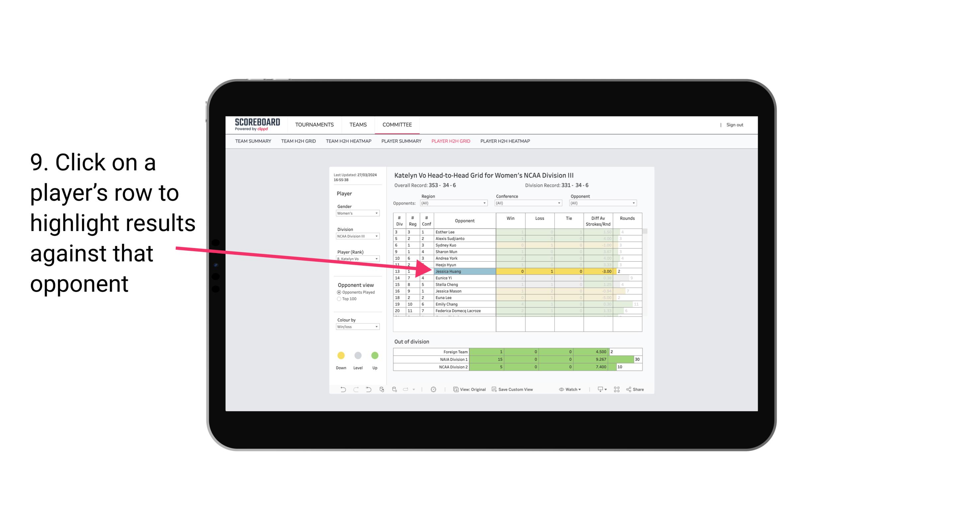
Task: Click the save custom view icon
Action: click(495, 390)
